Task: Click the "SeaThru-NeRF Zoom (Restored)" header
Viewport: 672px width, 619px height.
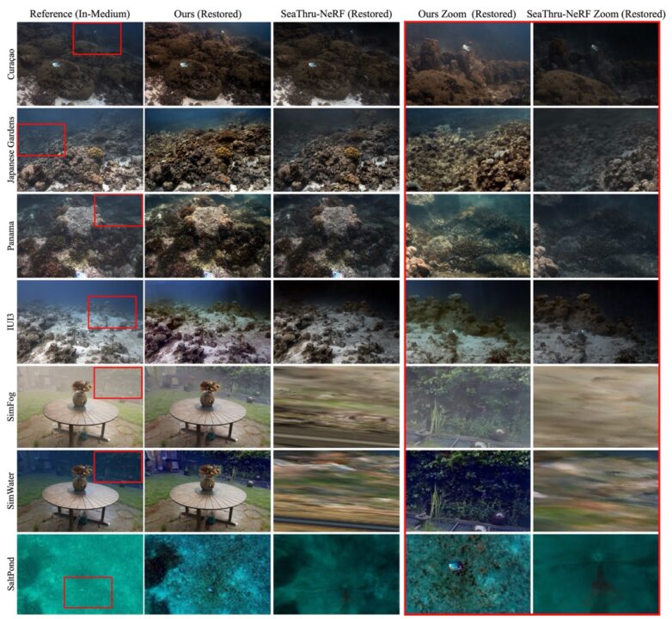Action: [596, 14]
